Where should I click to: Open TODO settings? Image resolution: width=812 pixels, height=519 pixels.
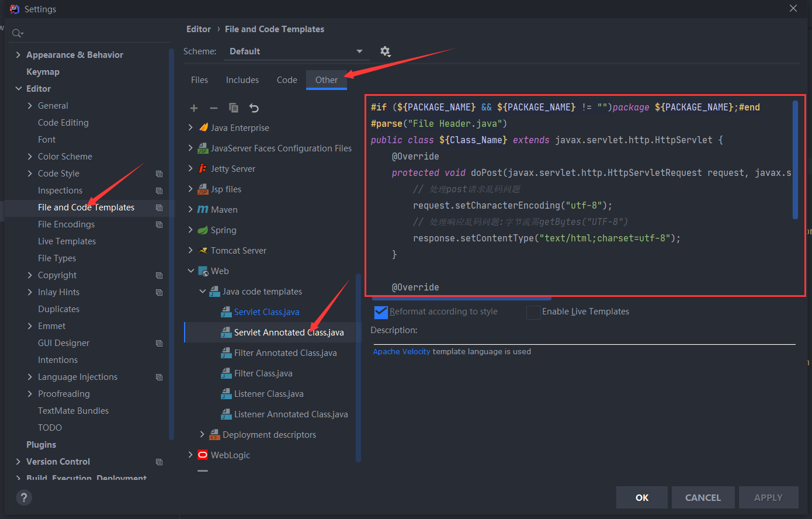[x=50, y=428]
